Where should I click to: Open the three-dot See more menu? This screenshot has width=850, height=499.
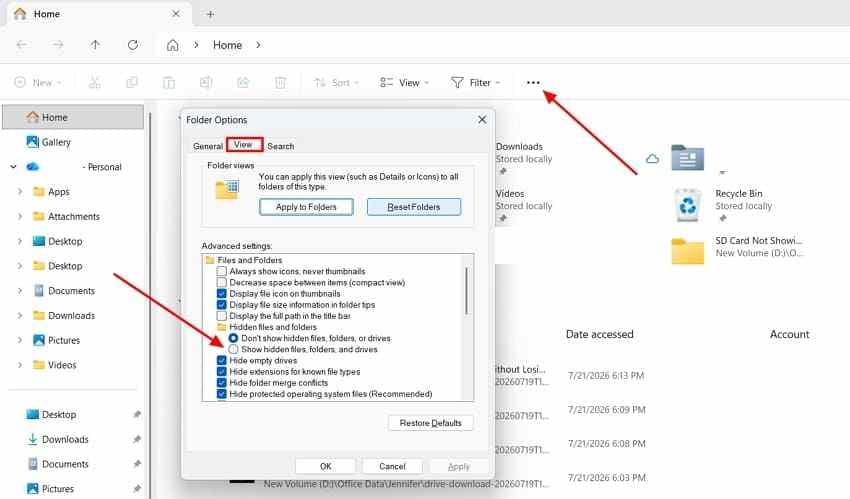533,82
